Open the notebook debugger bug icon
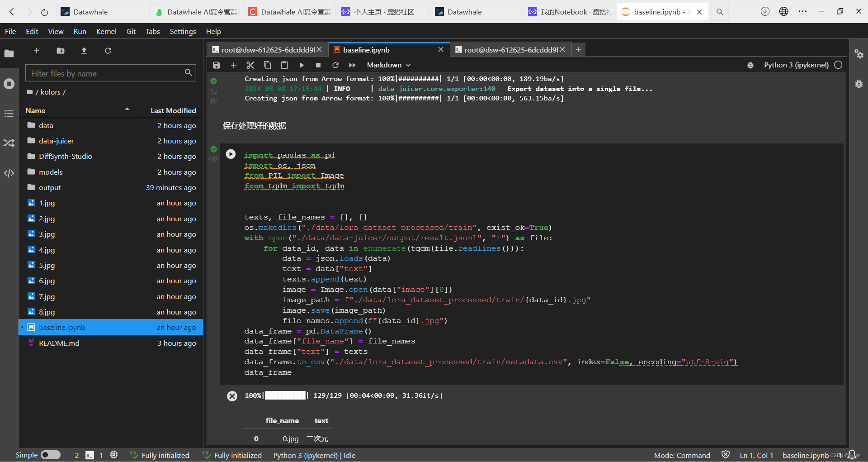The height and width of the screenshot is (462, 868). point(750,65)
